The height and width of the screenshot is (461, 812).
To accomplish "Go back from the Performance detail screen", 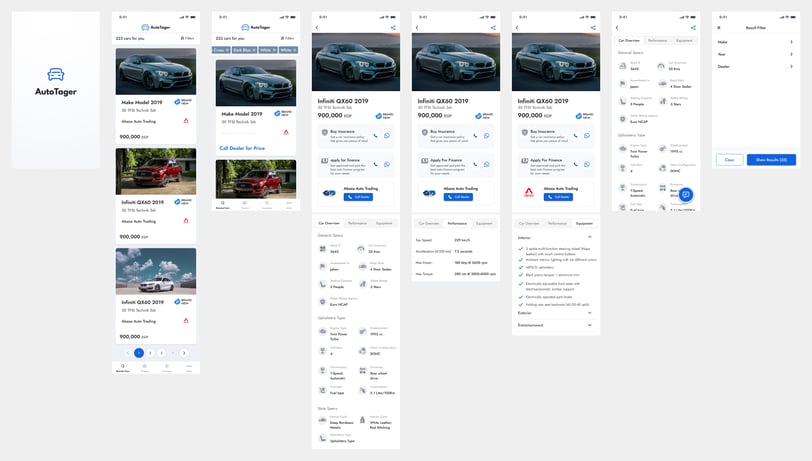I will [417, 28].
